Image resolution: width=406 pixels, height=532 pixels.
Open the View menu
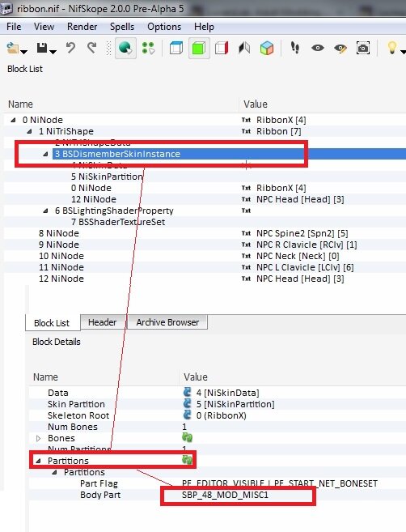click(x=44, y=27)
